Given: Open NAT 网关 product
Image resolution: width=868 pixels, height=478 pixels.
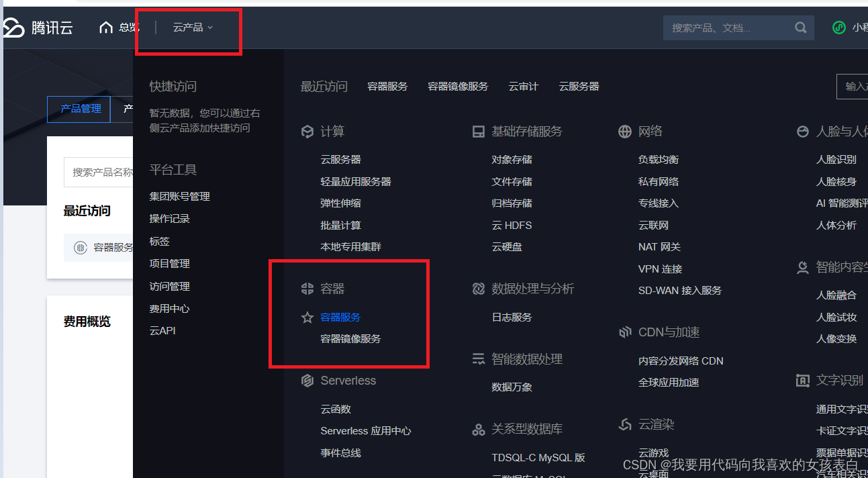Looking at the screenshot, I should coord(659,247).
